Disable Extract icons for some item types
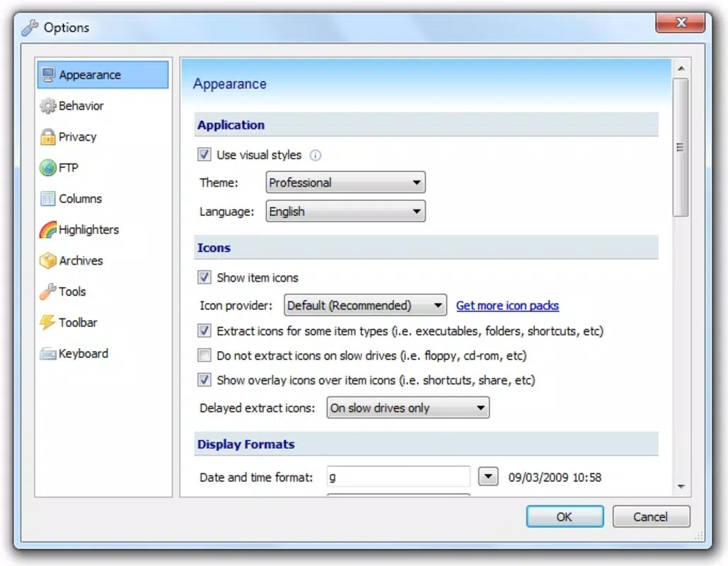 [x=204, y=330]
